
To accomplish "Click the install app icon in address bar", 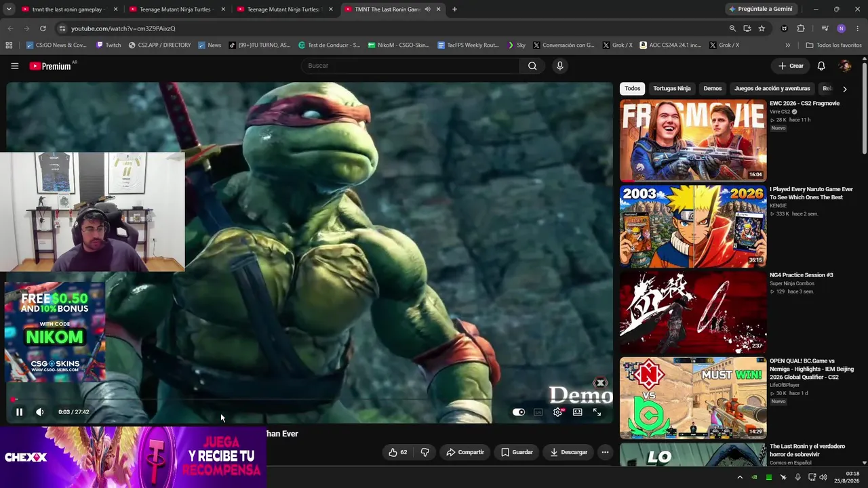I will click(x=747, y=28).
